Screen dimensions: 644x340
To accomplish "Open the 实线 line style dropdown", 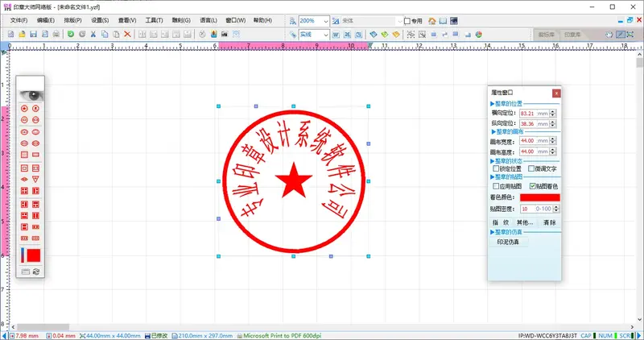I will point(326,35).
